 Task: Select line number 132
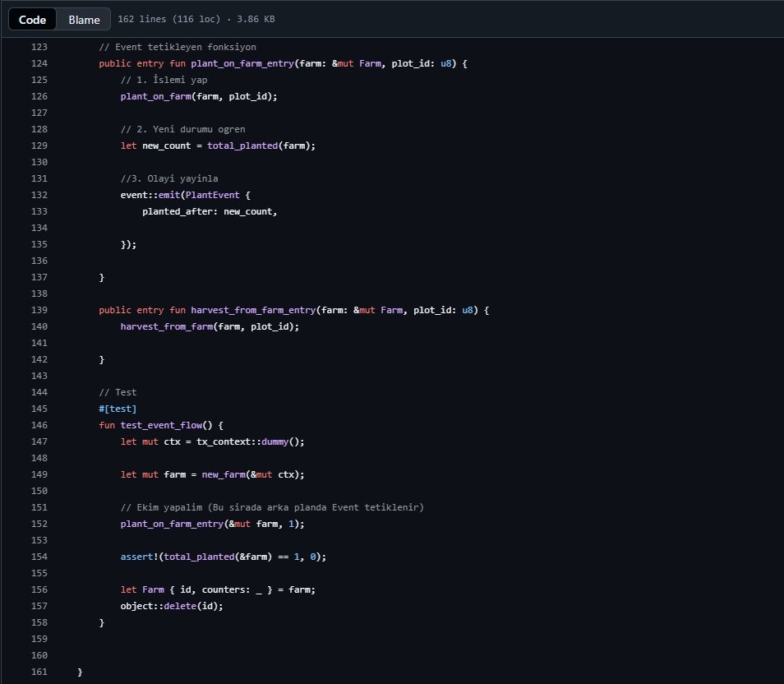point(39,195)
